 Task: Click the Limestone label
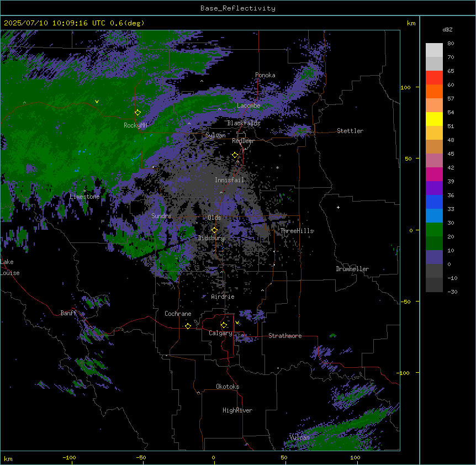[84, 197]
